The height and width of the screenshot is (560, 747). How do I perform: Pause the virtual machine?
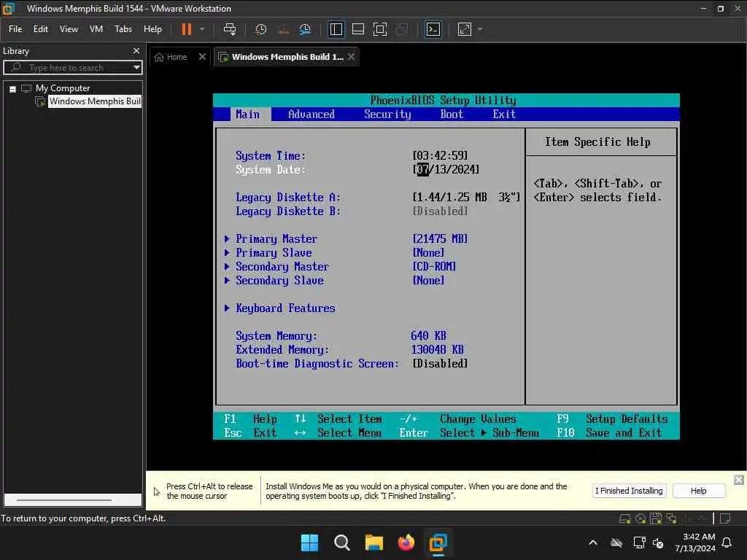186,29
